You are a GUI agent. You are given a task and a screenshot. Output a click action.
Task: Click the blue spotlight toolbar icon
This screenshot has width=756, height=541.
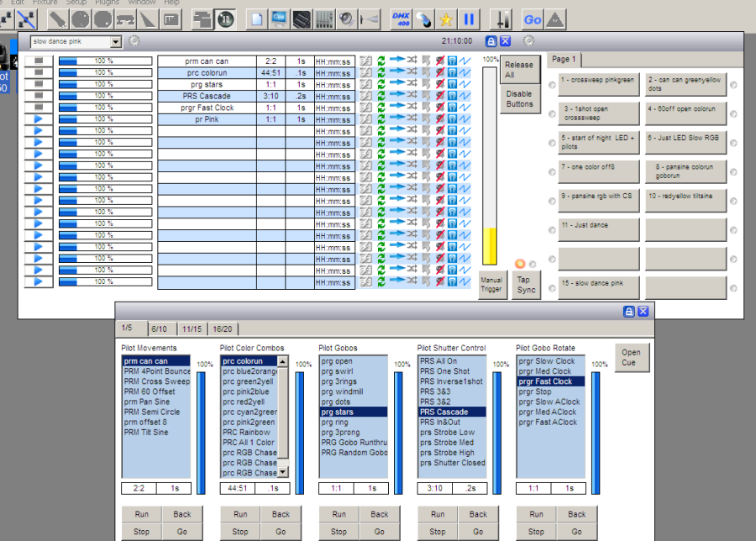tap(424, 20)
